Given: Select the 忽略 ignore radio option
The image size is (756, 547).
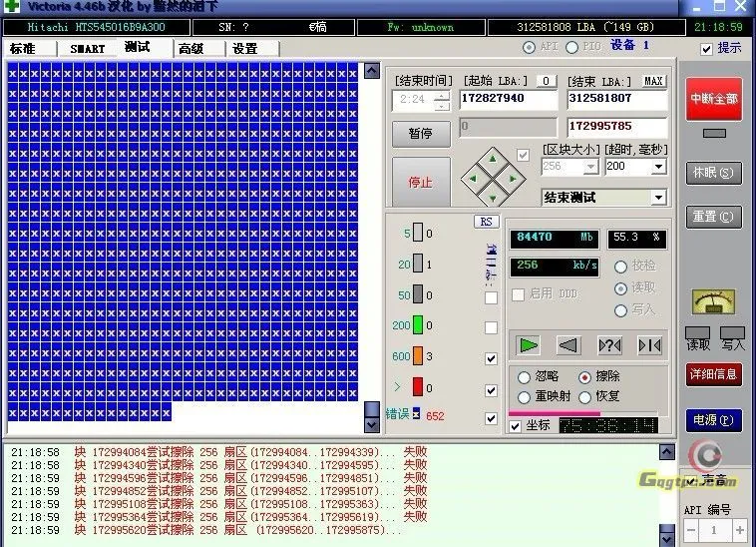Looking at the screenshot, I should 524,377.
